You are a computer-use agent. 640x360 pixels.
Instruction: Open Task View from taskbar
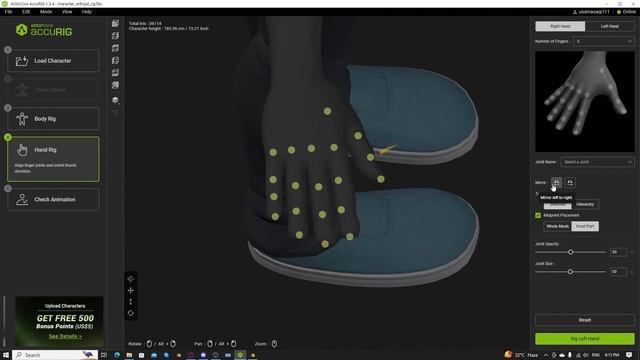(x=104, y=355)
